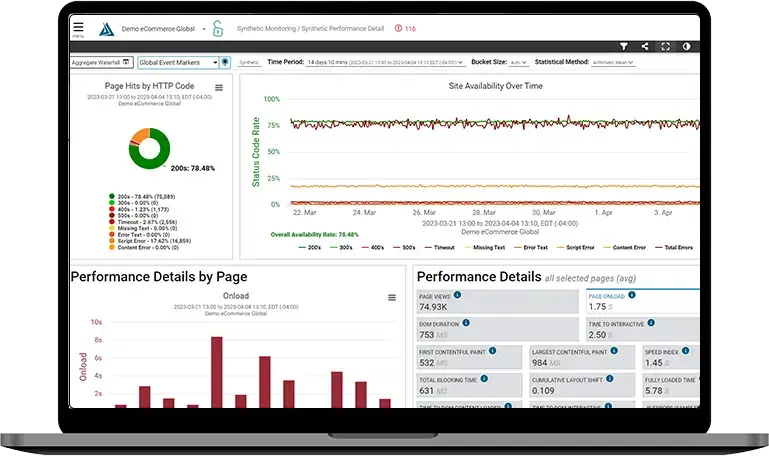
Task: Show info for Largest Contentful Paint
Action: [614, 351]
